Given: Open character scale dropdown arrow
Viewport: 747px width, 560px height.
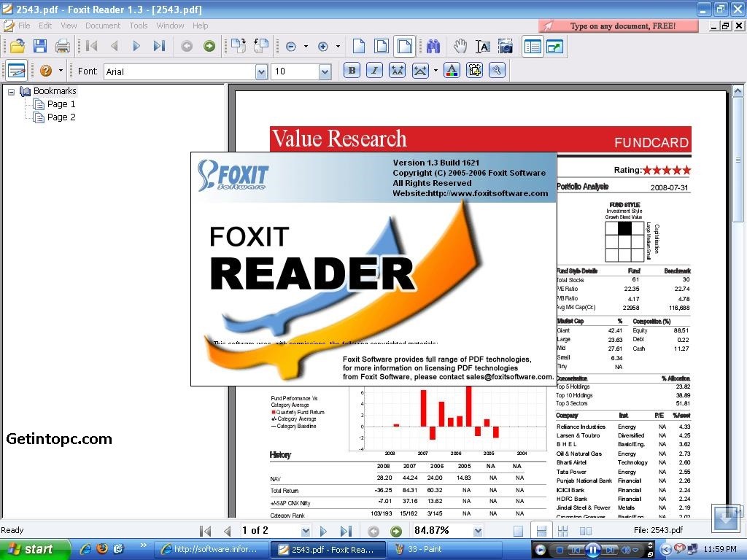Looking at the screenshot, I should (436, 71).
